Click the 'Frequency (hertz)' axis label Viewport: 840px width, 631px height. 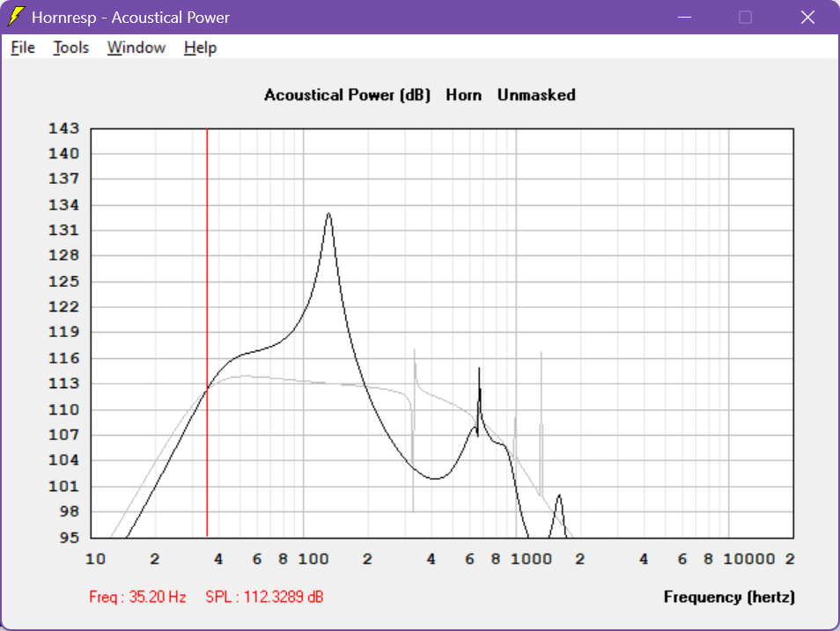click(x=729, y=597)
